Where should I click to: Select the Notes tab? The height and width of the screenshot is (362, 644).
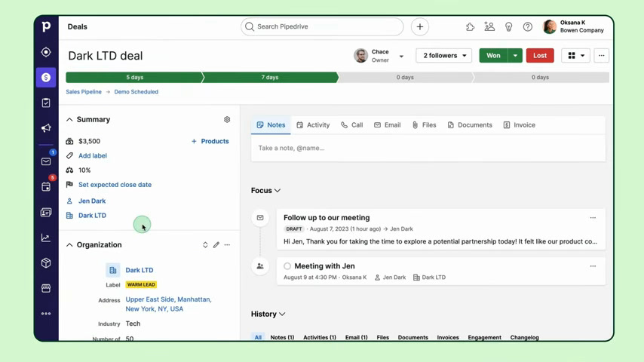click(271, 125)
